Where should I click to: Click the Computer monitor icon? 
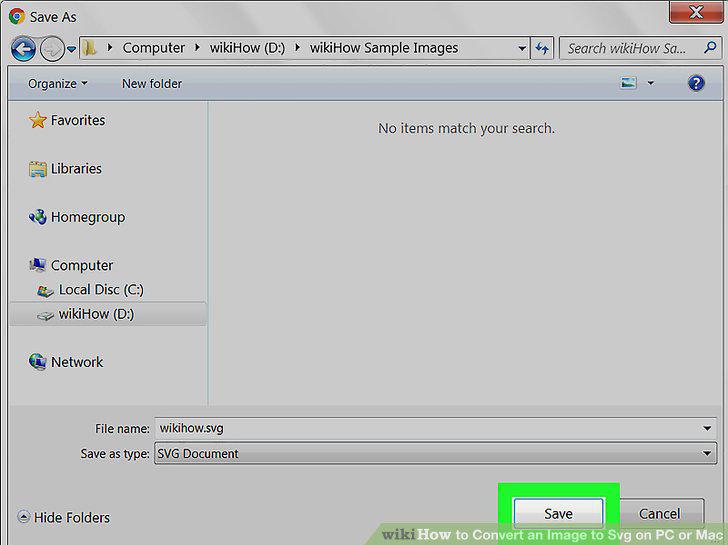(38, 265)
